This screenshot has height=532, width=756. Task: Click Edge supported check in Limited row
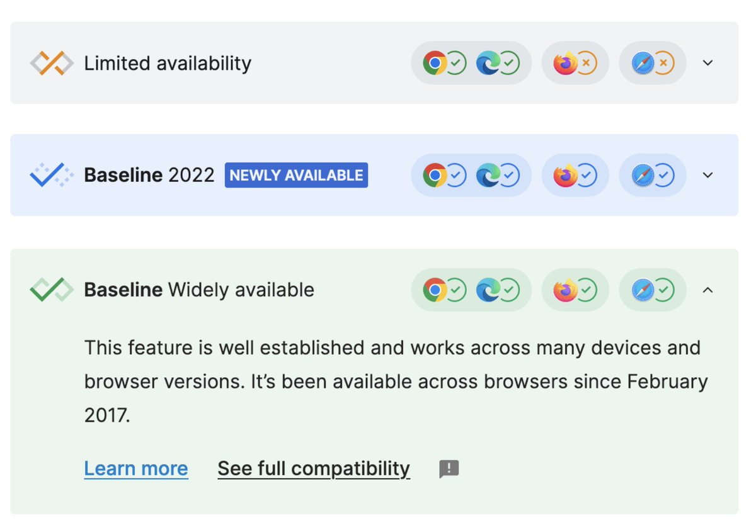509,63
